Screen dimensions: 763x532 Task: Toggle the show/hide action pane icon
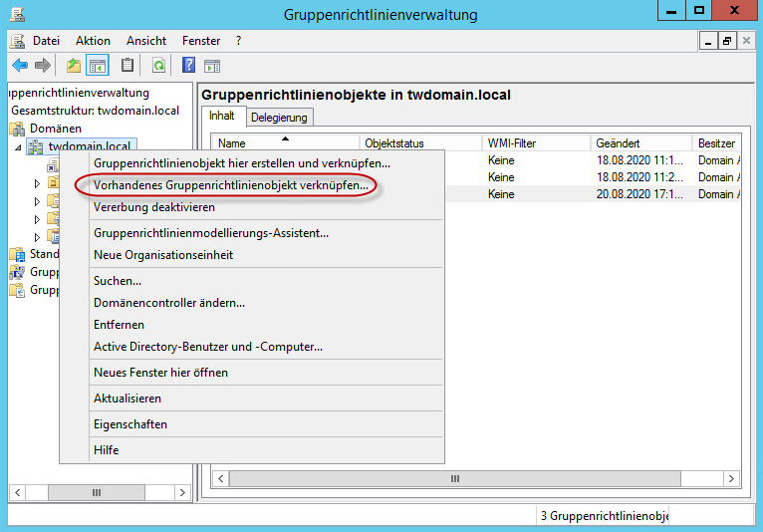point(211,66)
